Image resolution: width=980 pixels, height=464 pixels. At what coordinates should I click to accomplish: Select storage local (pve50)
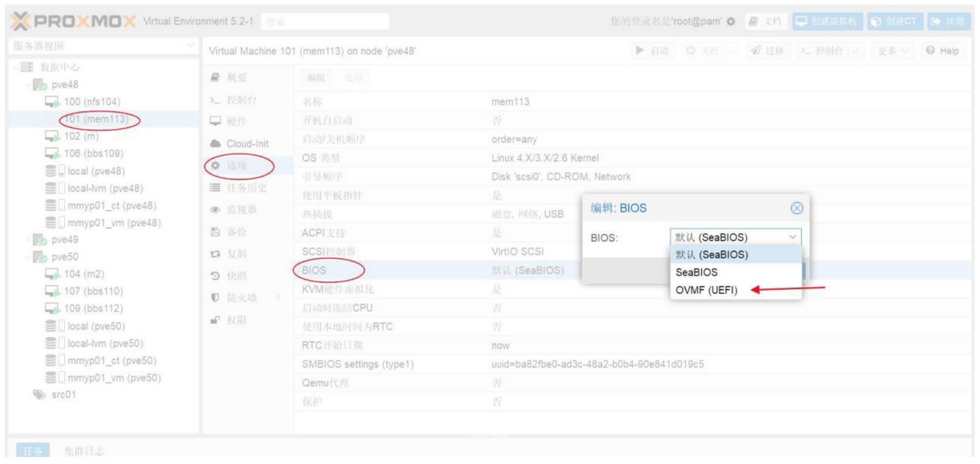click(96, 326)
